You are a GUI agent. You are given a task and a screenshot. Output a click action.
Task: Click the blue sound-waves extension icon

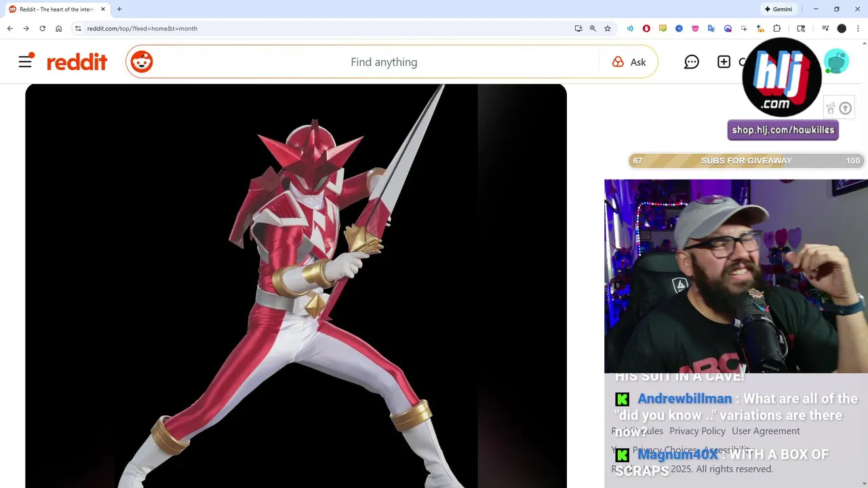(x=630, y=28)
